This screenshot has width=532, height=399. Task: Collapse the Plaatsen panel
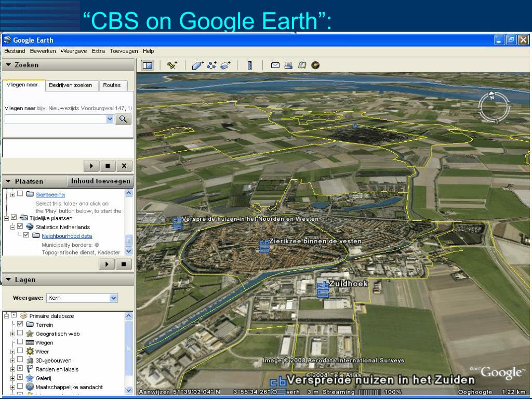tap(8, 181)
